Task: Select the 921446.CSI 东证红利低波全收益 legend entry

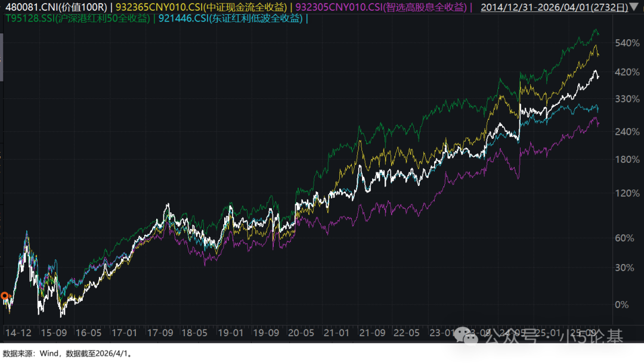Action: [x=231, y=18]
